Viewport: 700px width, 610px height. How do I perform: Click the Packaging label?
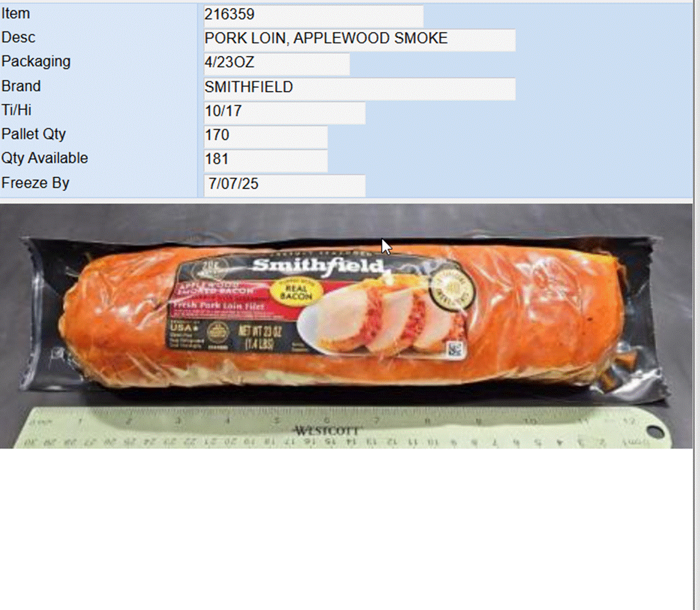pos(36,61)
